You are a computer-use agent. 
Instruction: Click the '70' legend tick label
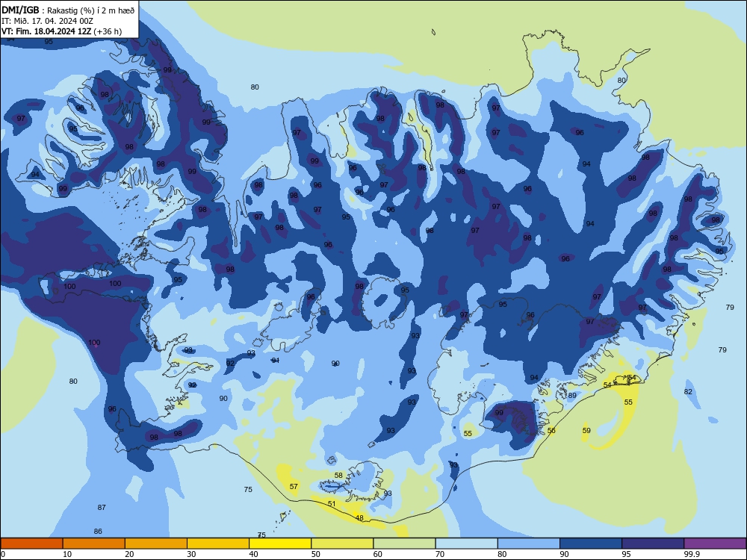pos(440,554)
